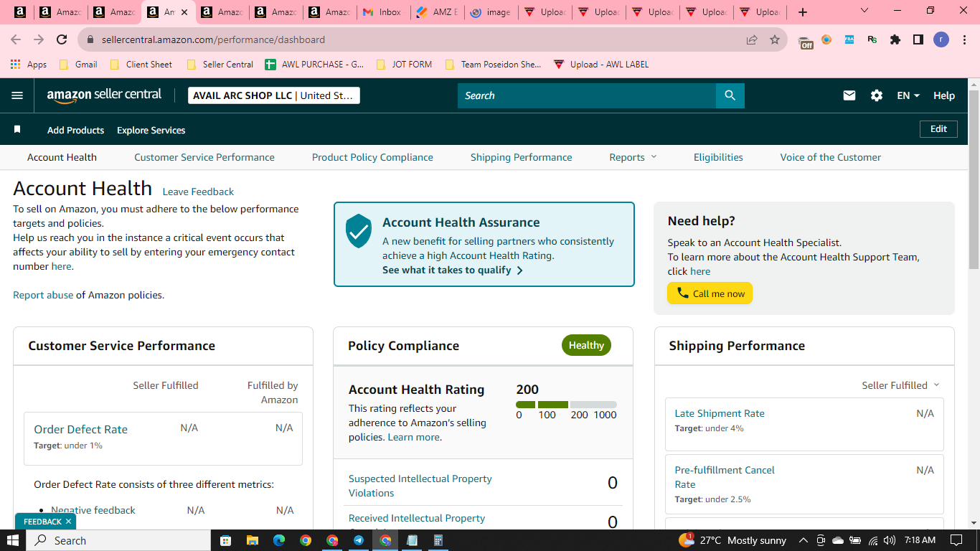Click Add Products in the header bar

[x=75, y=130]
